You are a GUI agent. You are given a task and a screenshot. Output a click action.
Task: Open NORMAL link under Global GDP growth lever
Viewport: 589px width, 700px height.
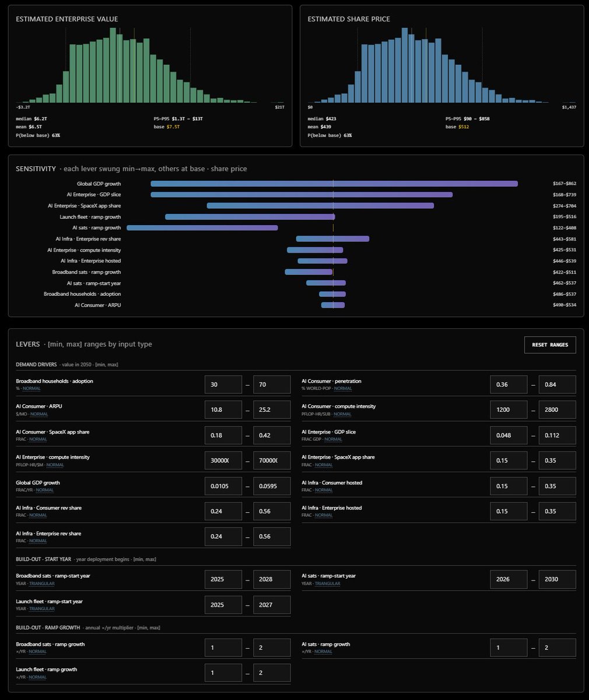point(45,490)
